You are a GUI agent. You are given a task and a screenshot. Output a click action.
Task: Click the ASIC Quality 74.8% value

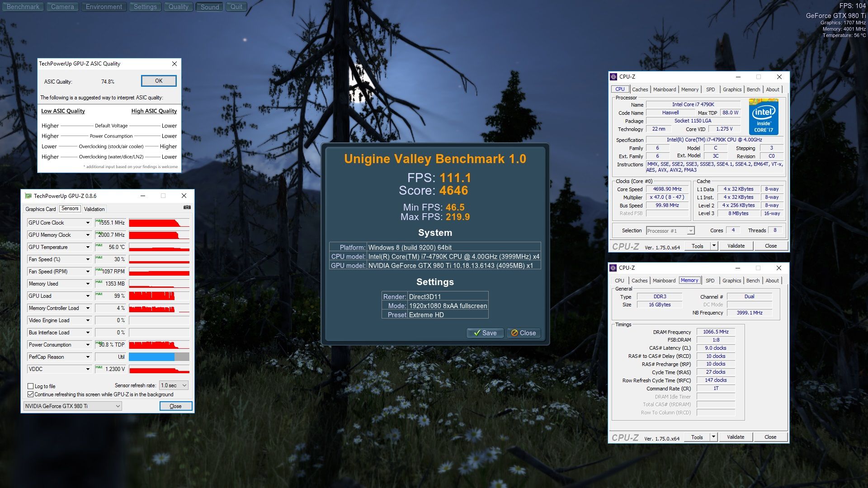pos(108,82)
